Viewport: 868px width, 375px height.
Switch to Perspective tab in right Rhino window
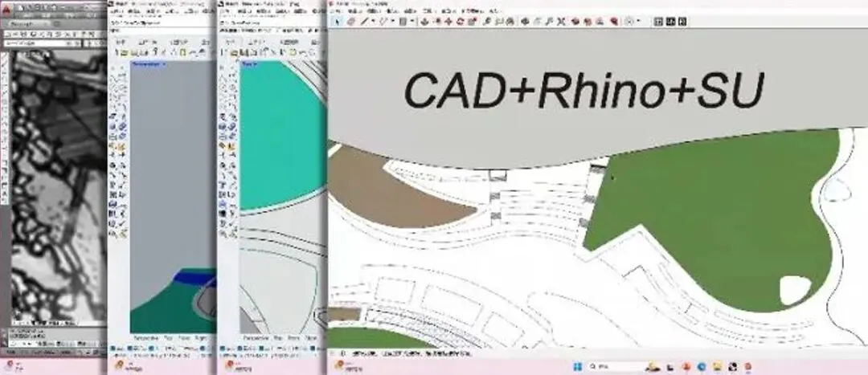pyautogui.click(x=256, y=339)
